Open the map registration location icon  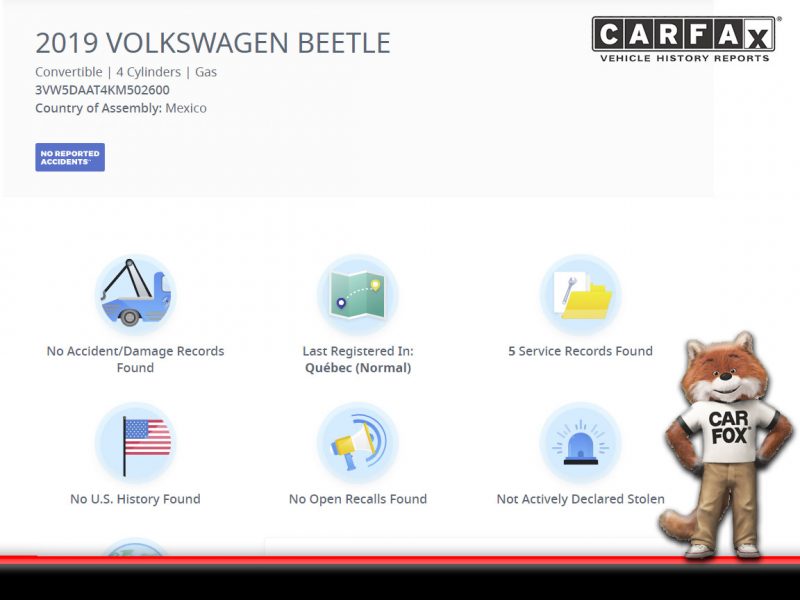[x=358, y=294]
